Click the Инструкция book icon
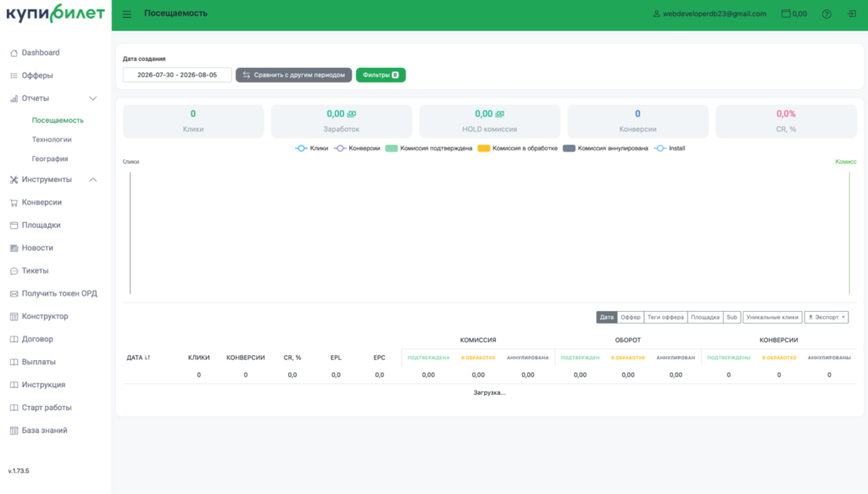Viewport: 868px width, 494px height. click(x=14, y=385)
